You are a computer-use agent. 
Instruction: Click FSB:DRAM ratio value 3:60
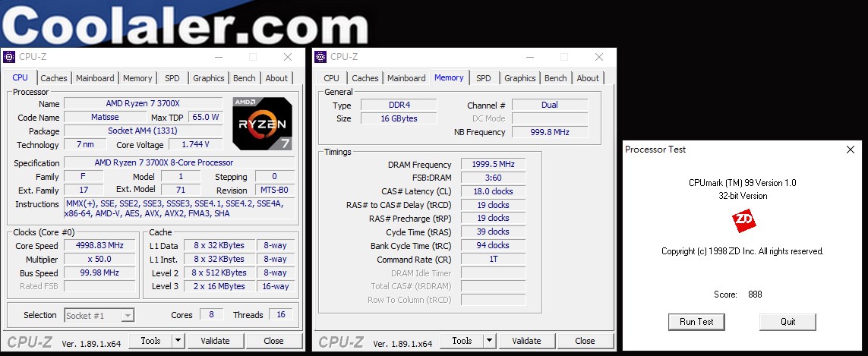point(493,178)
